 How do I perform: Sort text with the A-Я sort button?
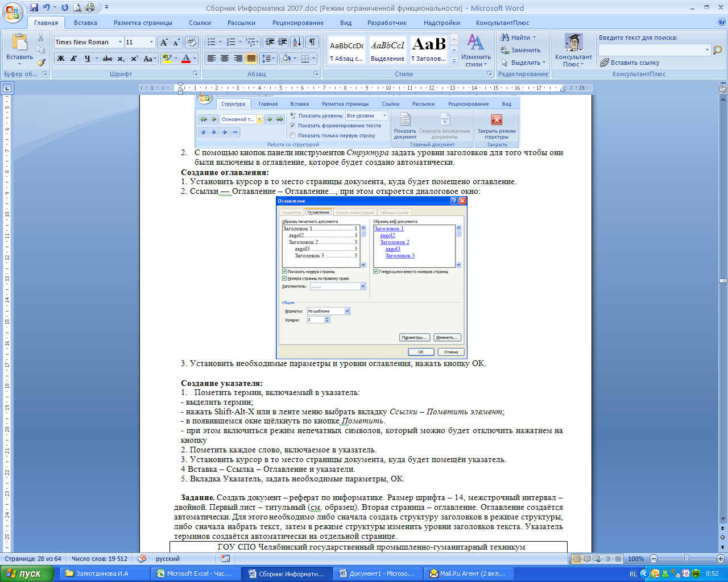(x=297, y=42)
